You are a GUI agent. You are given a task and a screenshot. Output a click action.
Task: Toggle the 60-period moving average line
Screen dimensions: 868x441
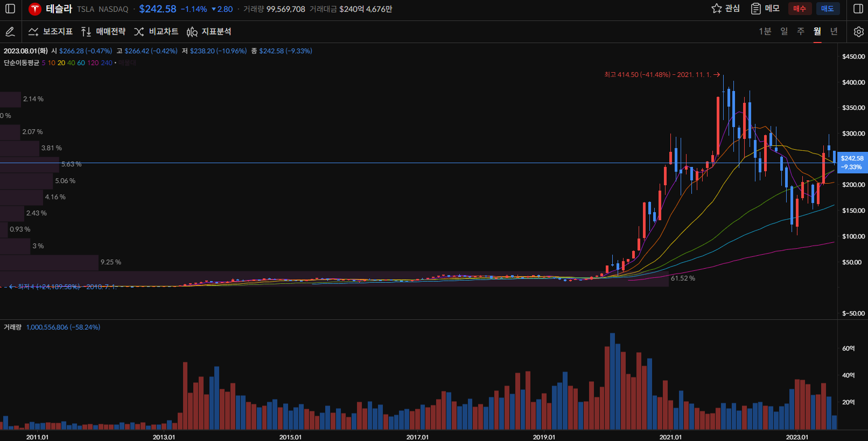click(81, 63)
